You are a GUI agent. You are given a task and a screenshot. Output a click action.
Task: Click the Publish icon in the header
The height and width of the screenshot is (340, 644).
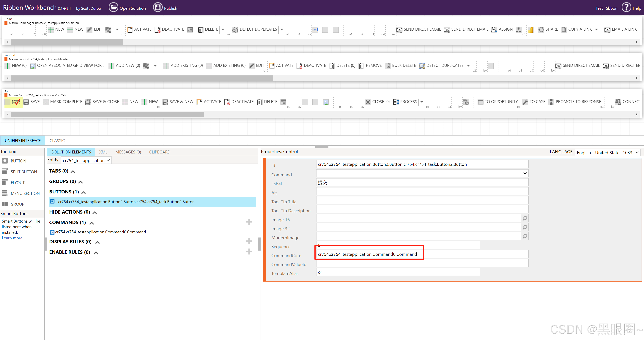tap(158, 7)
